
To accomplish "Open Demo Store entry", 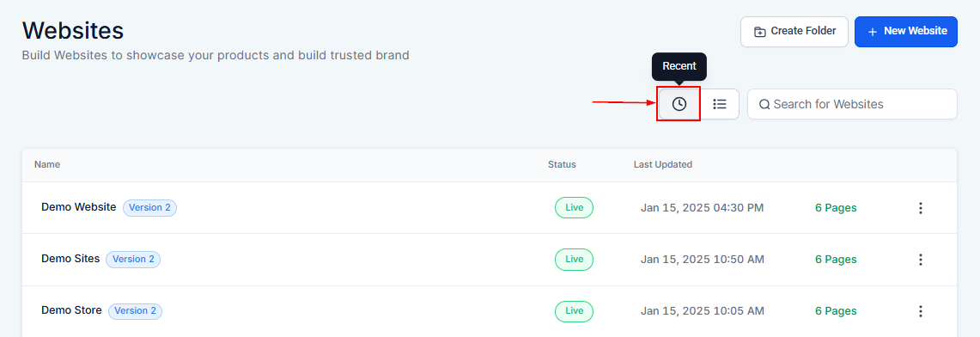I will 71,310.
